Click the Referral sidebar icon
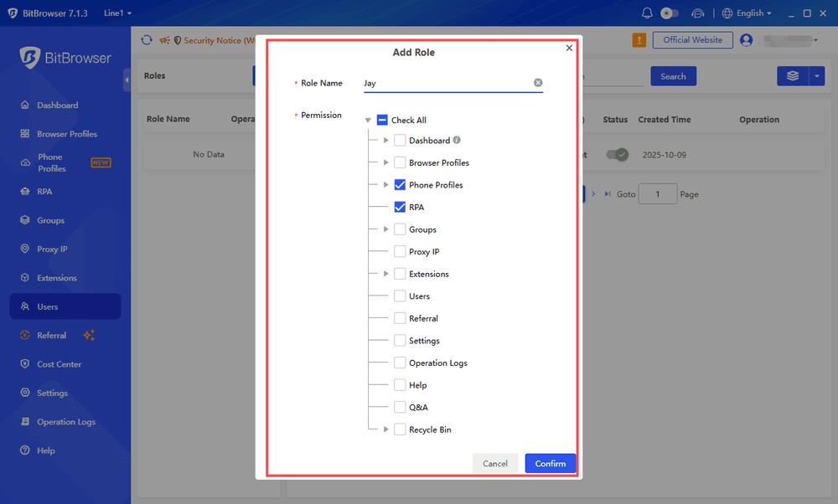The width and height of the screenshot is (838, 504). (24, 335)
